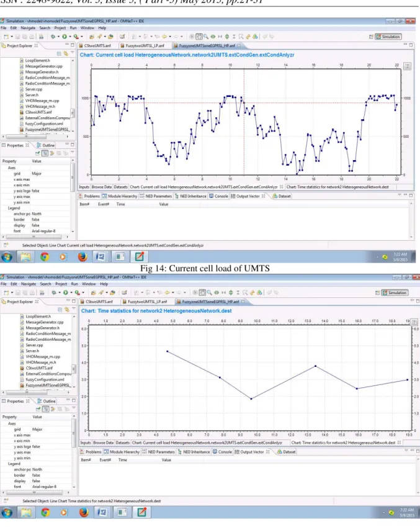Toggle Show Categories in upper Properties toolbar
The image size is (420, 527).
point(45,153)
